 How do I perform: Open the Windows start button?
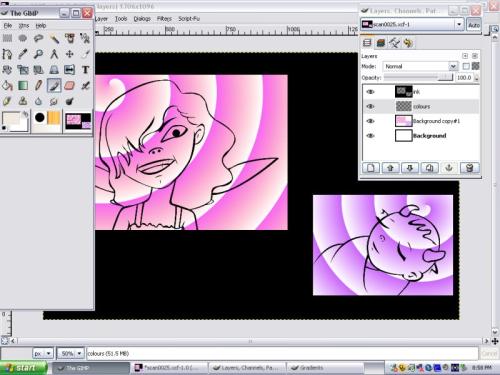(23, 368)
